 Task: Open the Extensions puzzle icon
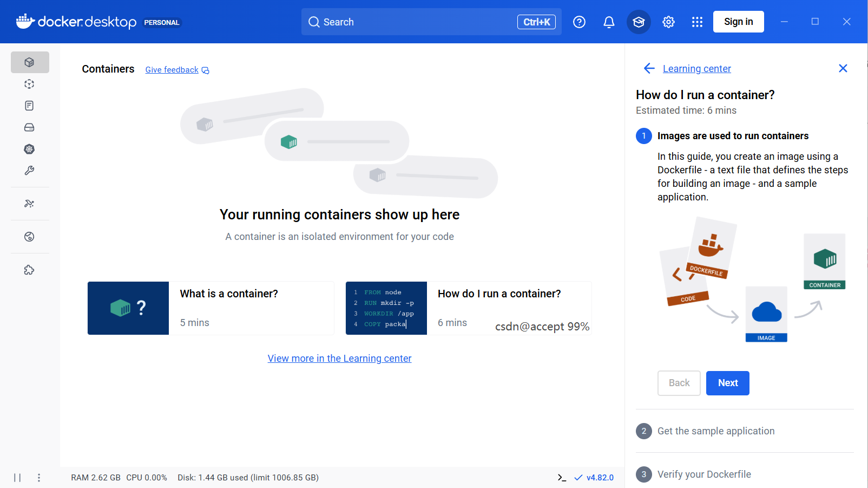30,270
